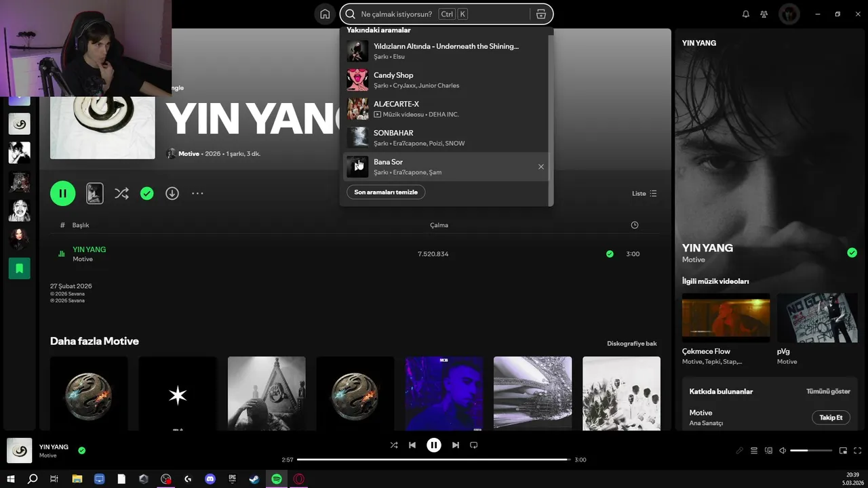The height and width of the screenshot is (488, 868).
Task: Toggle the track row's saved checkmark
Action: click(610, 254)
